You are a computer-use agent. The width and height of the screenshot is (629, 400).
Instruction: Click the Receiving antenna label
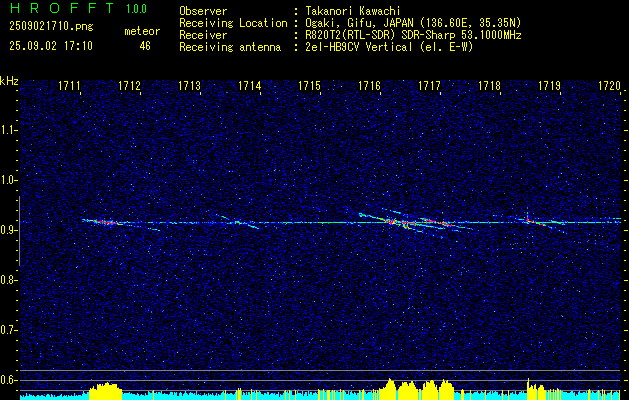pyautogui.click(x=230, y=47)
